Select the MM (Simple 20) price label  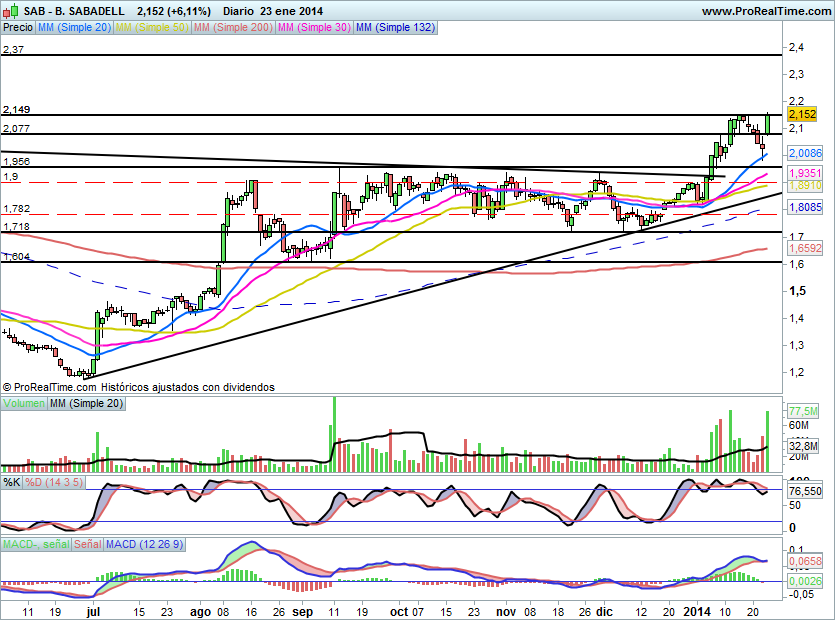tap(74, 28)
